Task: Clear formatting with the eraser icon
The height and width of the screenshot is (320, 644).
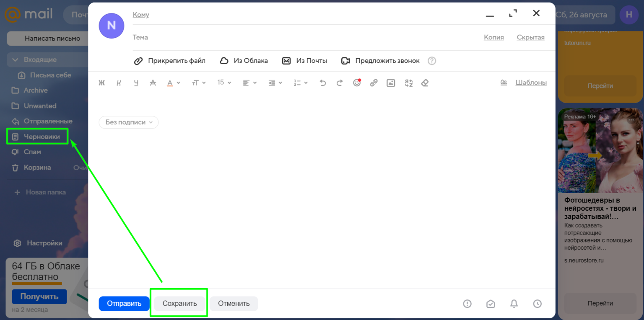Action: click(425, 83)
